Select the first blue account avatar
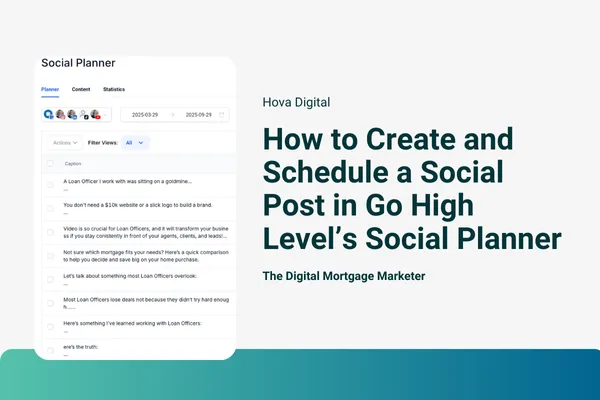The image size is (600, 400). click(48, 114)
